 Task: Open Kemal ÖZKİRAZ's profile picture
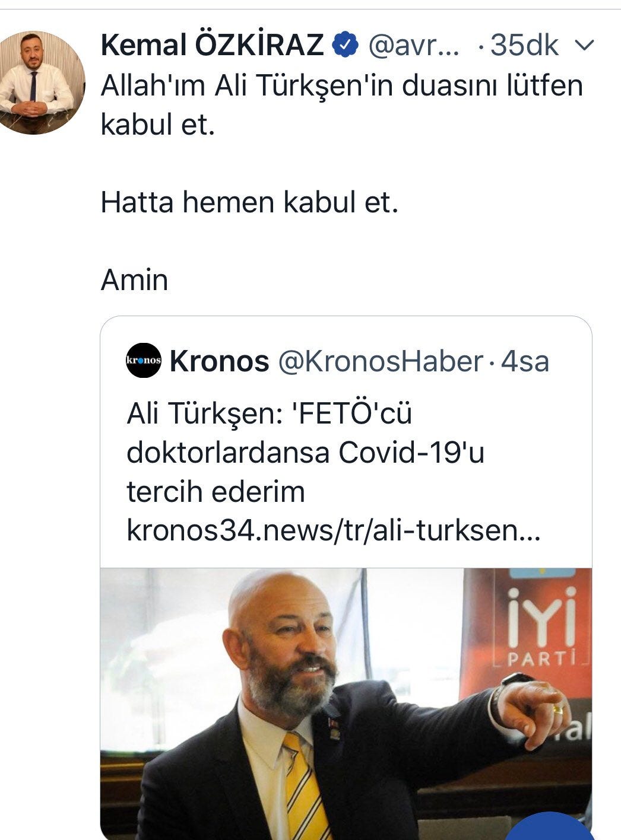[x=42, y=82]
